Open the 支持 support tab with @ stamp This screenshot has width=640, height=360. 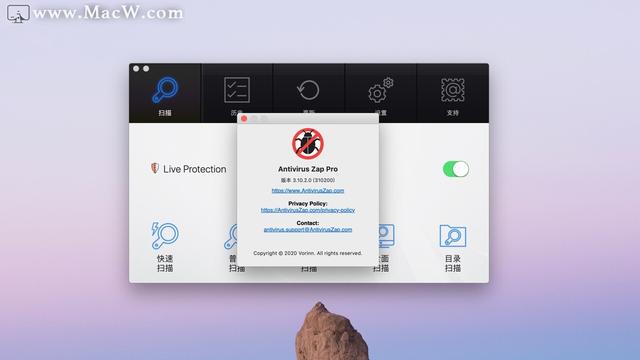tap(452, 94)
